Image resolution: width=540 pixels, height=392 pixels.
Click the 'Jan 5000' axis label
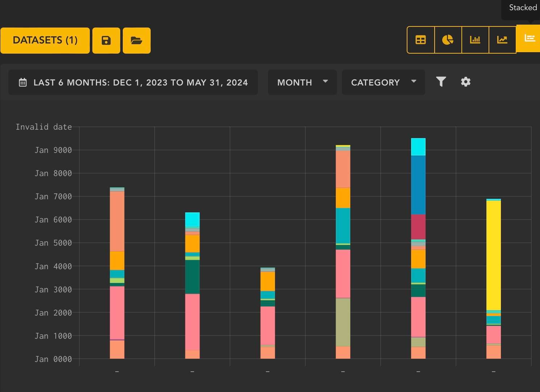coord(53,243)
